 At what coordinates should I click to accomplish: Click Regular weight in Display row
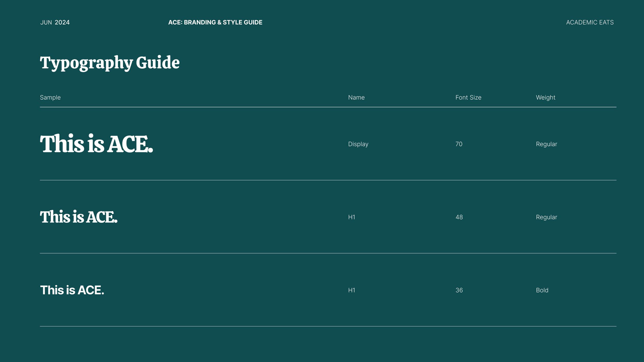(546, 144)
